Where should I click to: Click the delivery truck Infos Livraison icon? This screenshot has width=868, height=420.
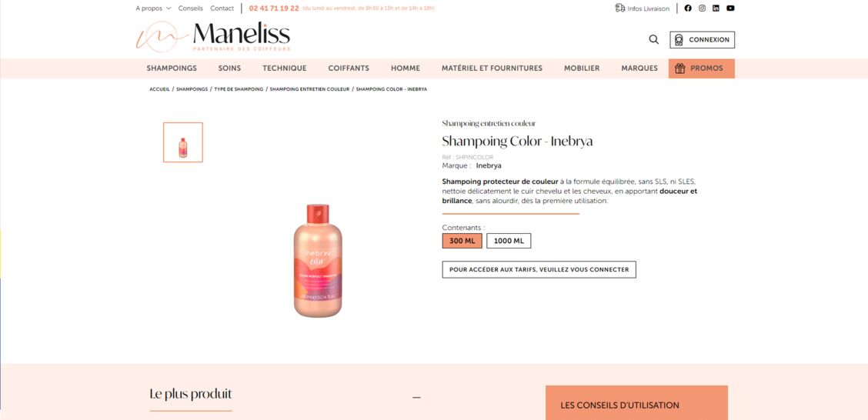(x=620, y=8)
